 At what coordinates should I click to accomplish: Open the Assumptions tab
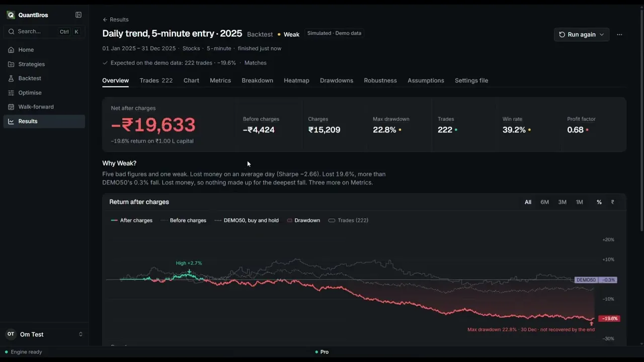pyautogui.click(x=426, y=80)
